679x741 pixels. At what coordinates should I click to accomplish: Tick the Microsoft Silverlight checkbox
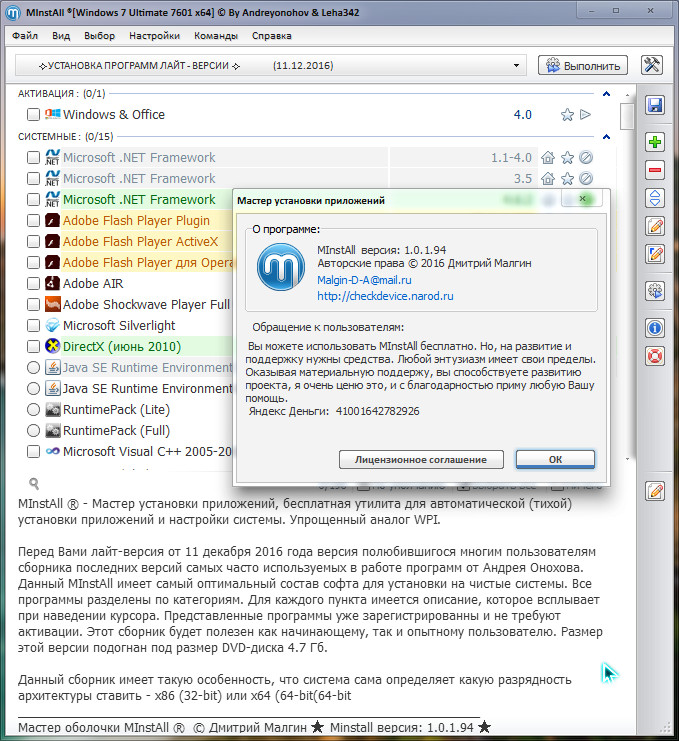[33, 325]
